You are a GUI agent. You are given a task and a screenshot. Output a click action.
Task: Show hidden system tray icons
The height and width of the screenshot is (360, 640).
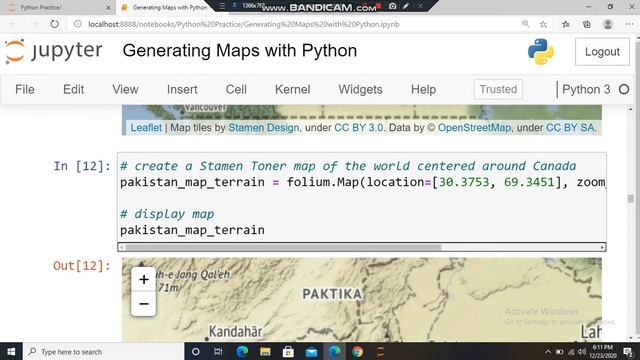(x=548, y=352)
